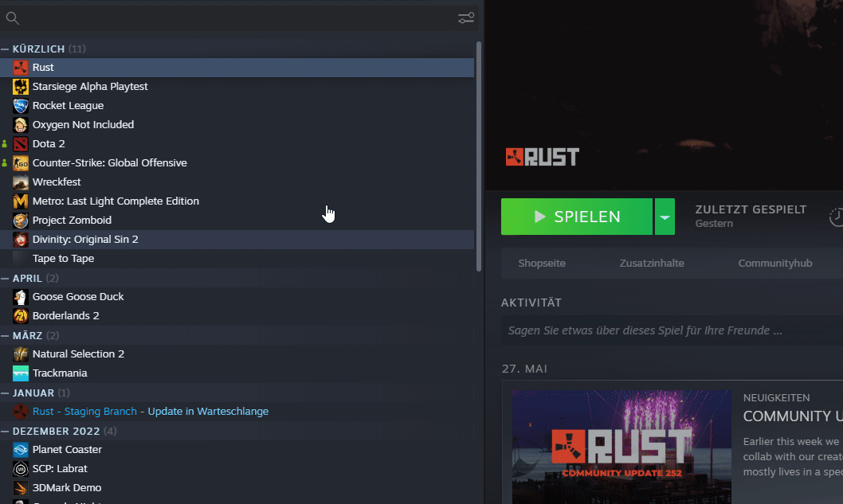843x504 pixels.
Task: Collapse the JANUAR category
Action: (x=5, y=393)
